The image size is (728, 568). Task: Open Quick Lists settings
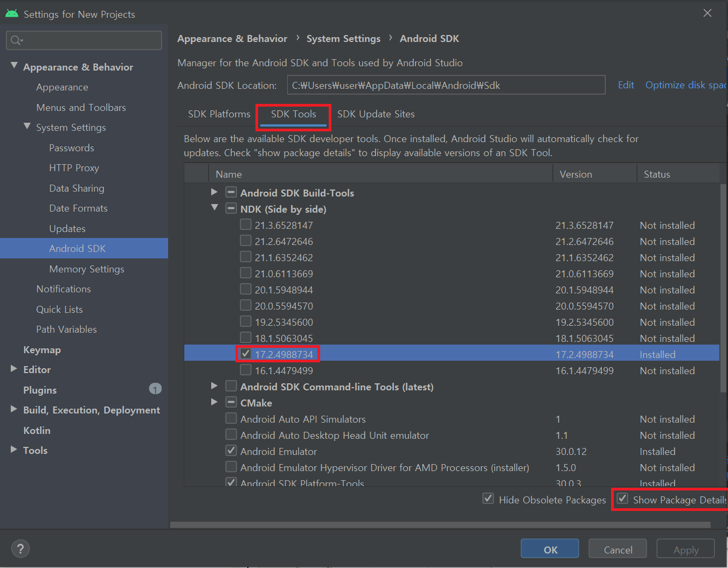point(59,310)
